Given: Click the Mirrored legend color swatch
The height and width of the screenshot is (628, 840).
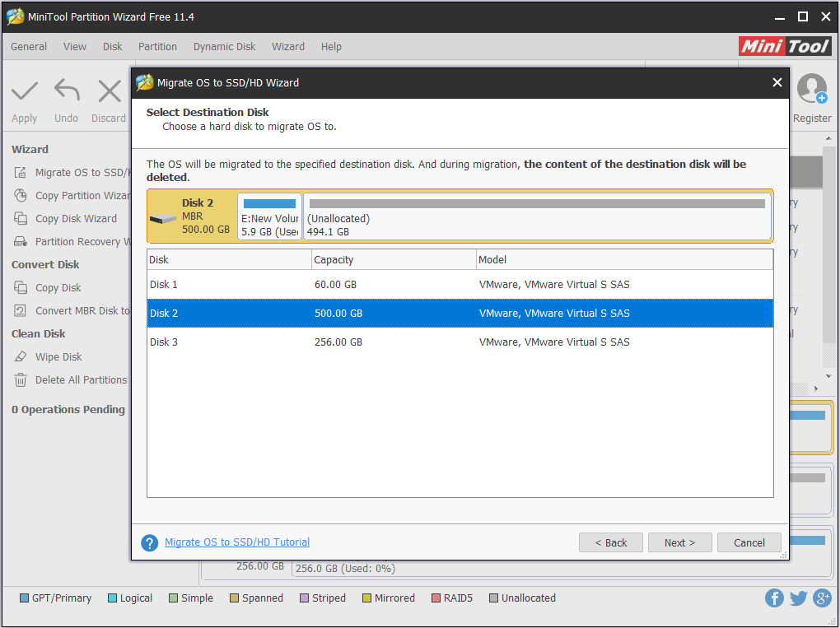Looking at the screenshot, I should (x=366, y=598).
